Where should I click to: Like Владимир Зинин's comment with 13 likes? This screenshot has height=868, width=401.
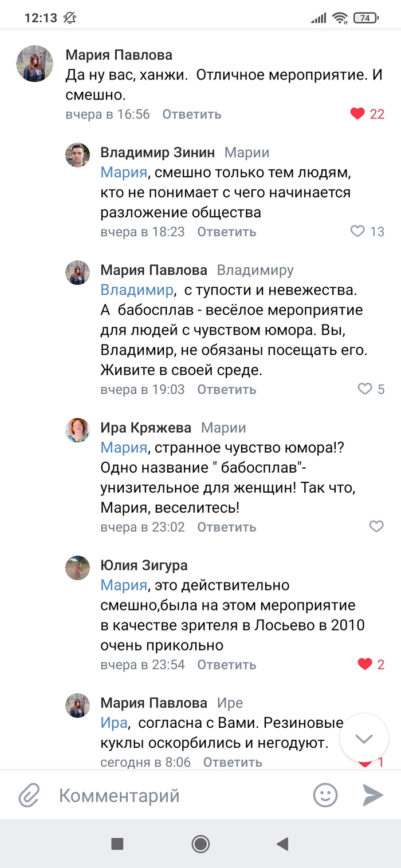coord(357,231)
